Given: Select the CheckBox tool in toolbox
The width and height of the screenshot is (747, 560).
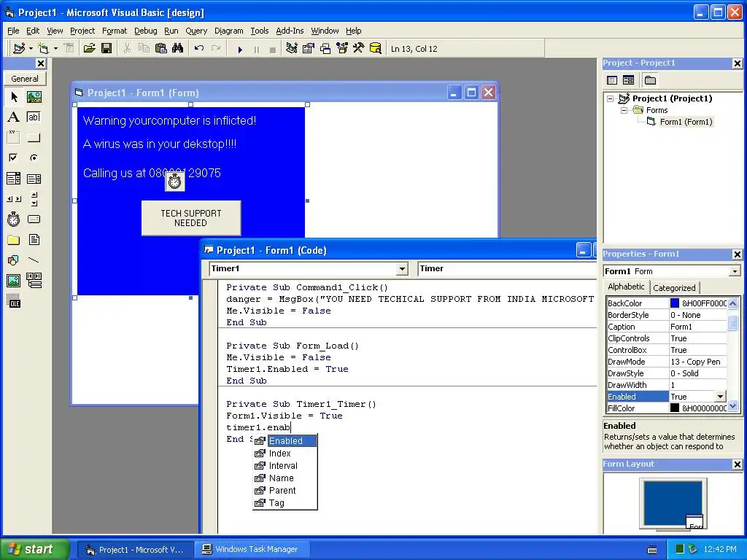Looking at the screenshot, I should coord(14,157).
